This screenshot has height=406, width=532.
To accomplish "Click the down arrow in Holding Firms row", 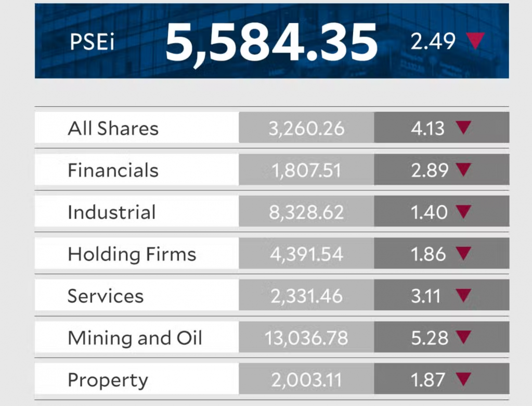I will point(463,253).
